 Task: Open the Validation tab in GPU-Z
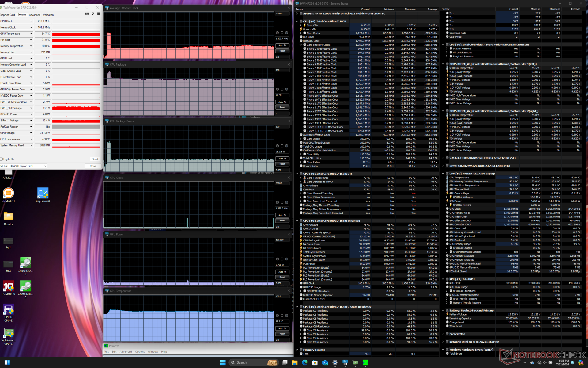(48, 15)
